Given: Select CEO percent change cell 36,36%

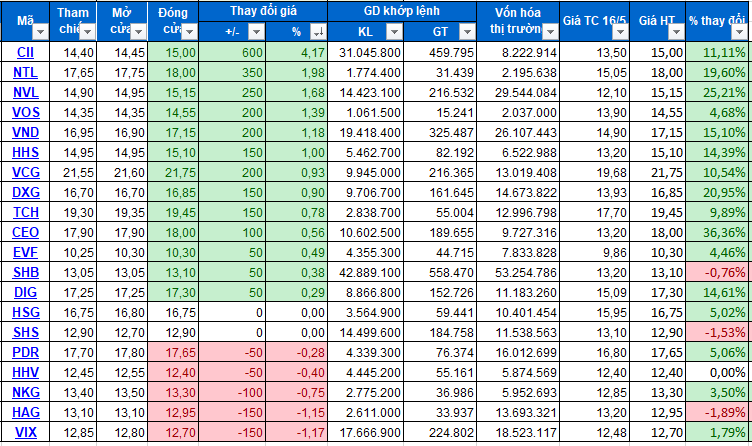Looking at the screenshot, I should click(x=718, y=232).
